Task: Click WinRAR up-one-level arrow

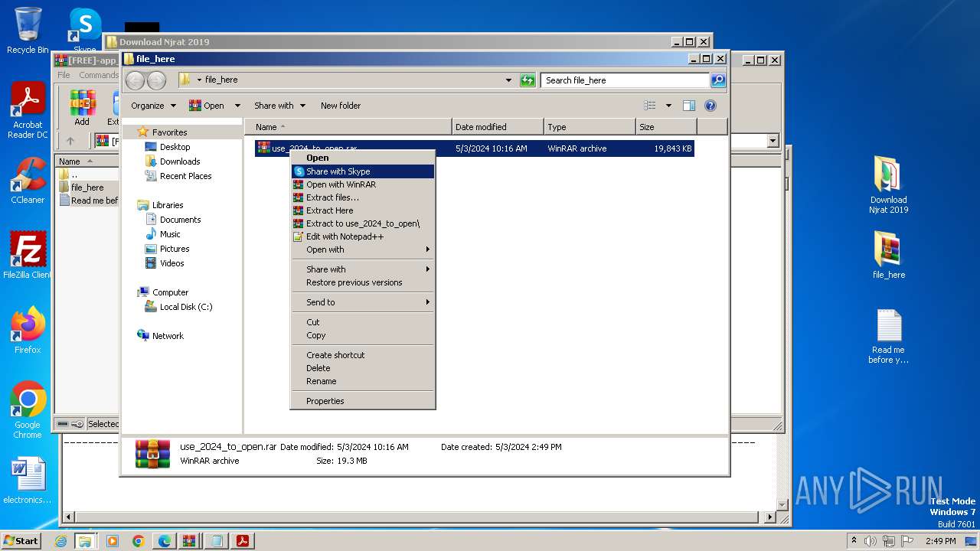Action: click(70, 141)
